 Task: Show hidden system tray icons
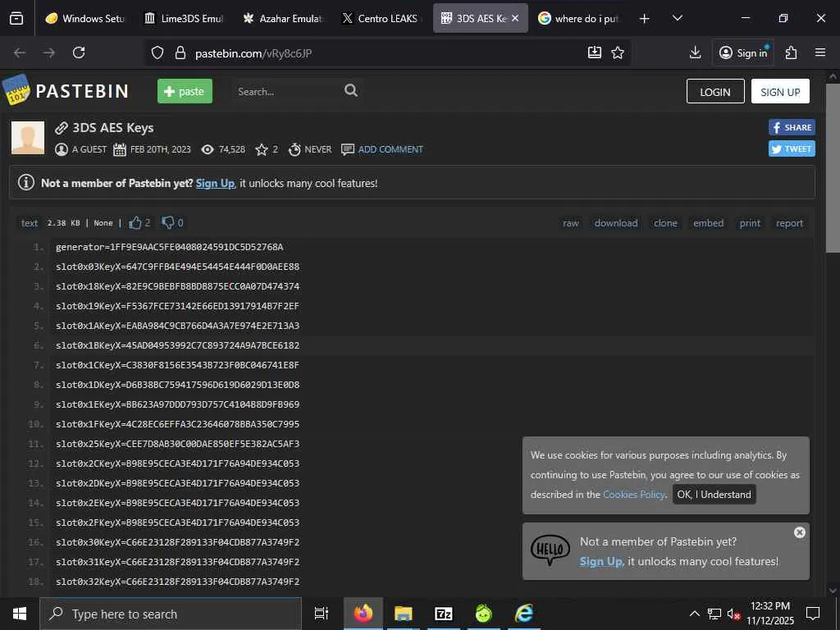(694, 614)
